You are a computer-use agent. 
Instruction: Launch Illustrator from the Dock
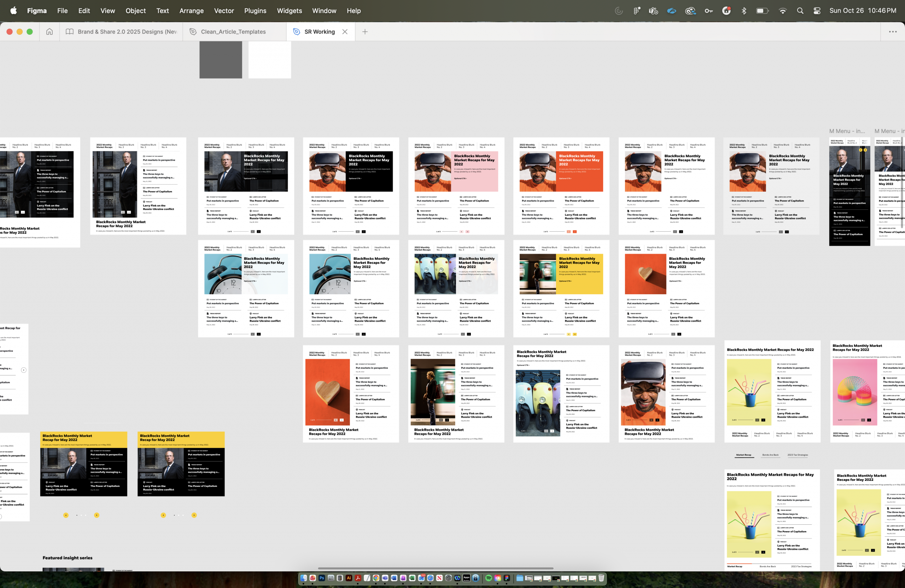[349, 578]
